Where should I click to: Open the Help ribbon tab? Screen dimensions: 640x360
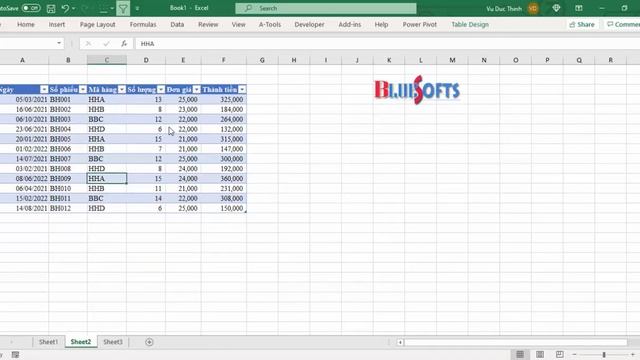click(381, 24)
